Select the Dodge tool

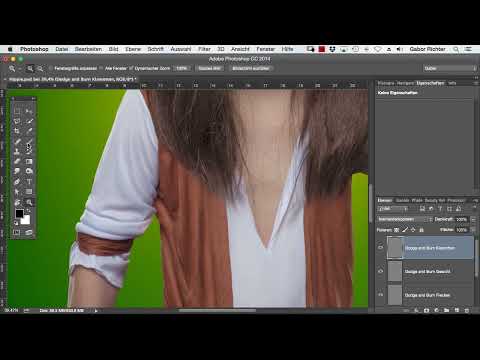point(29,171)
